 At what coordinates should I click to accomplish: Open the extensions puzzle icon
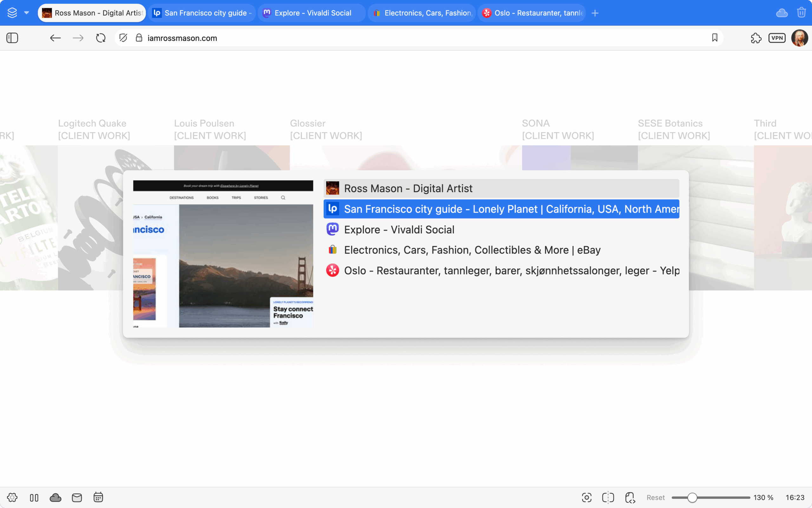tap(756, 38)
